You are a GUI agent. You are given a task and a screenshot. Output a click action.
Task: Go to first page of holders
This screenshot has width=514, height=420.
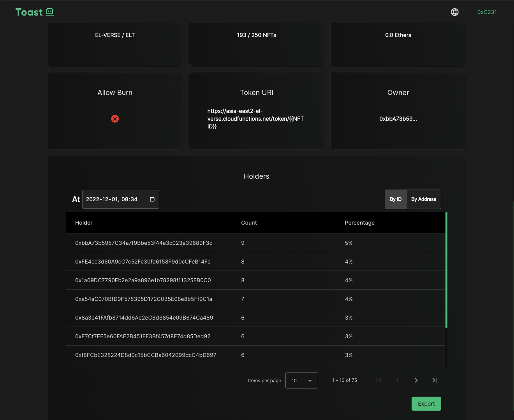pos(379,380)
